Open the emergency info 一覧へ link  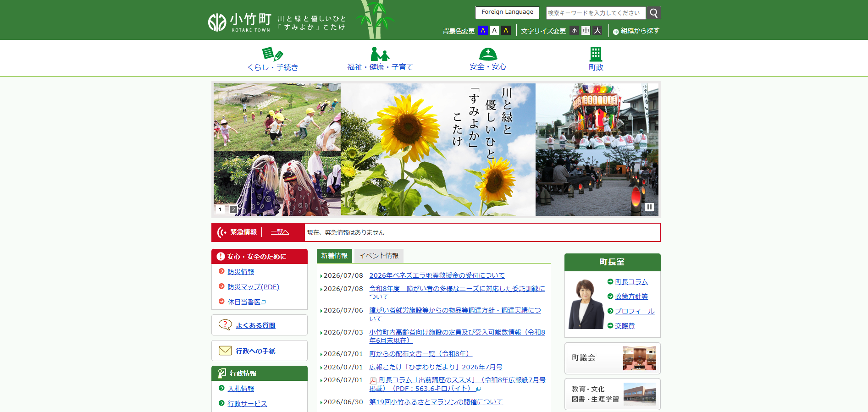coord(280,232)
